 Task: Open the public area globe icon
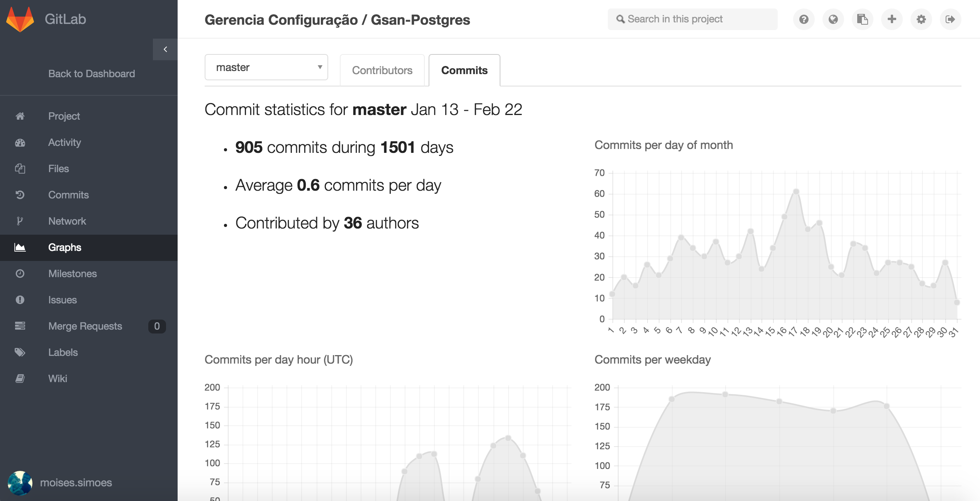(x=833, y=19)
